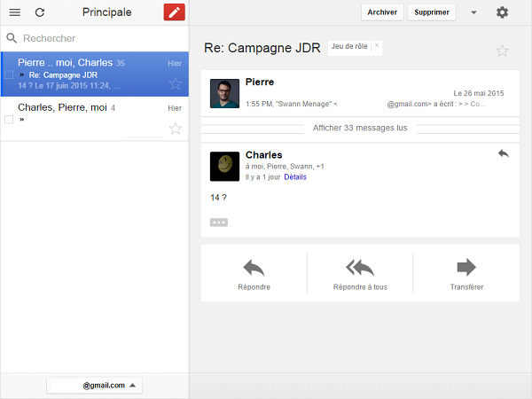This screenshot has width=532, height=399.
Task: Open more actions dropdown arrow beside Supprimer
Action: tap(473, 12)
